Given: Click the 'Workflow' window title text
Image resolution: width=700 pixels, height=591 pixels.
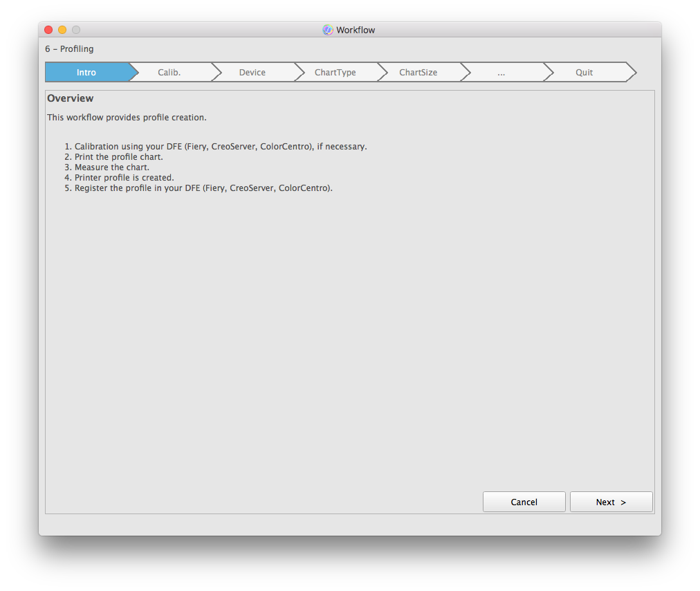Looking at the screenshot, I should tap(356, 30).
